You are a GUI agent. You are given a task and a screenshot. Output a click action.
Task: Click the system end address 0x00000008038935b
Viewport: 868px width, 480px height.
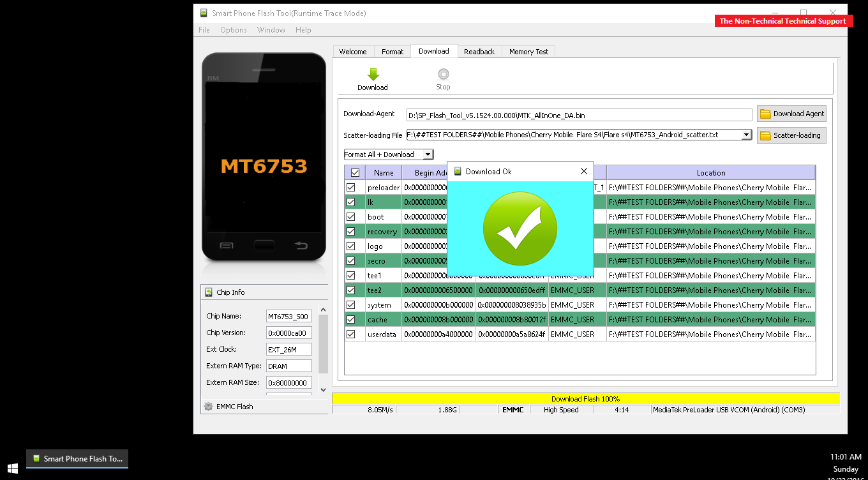pos(512,305)
